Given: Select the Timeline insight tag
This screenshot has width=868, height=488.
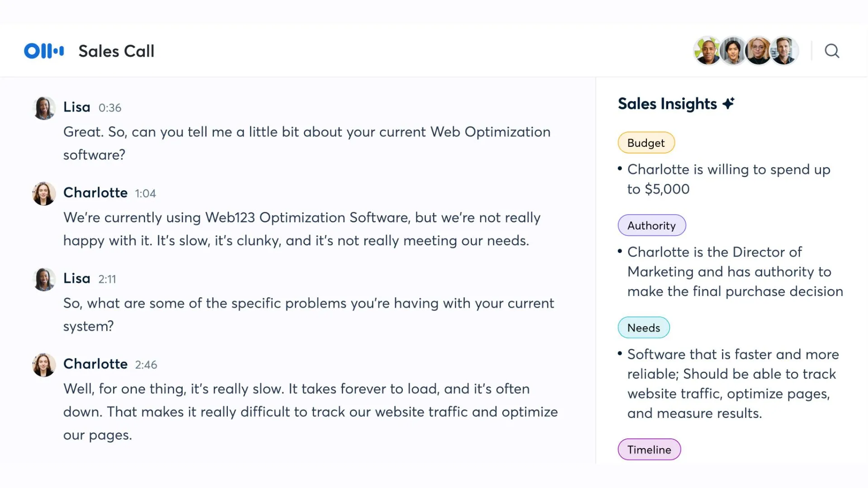Looking at the screenshot, I should click(649, 450).
